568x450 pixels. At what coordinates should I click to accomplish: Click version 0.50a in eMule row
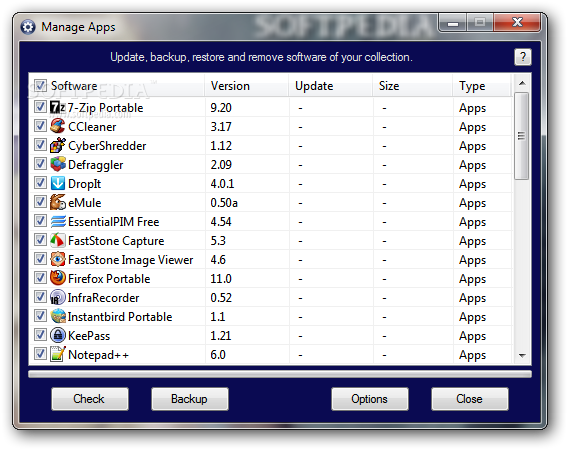[x=224, y=203]
